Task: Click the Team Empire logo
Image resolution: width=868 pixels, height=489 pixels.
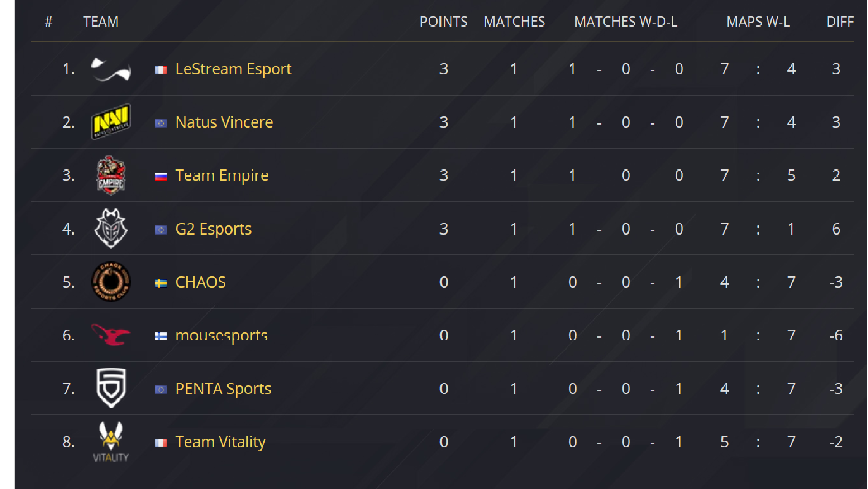Action: click(x=111, y=175)
